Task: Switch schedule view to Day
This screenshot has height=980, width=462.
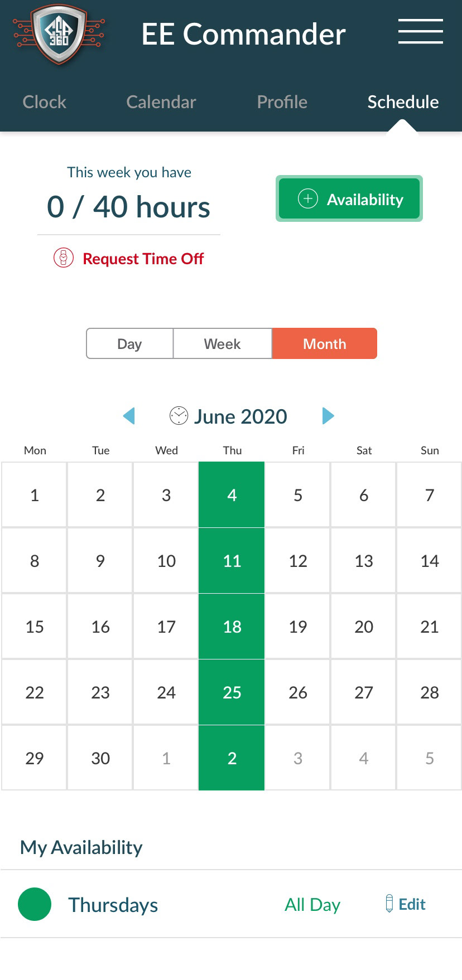Action: [x=129, y=343]
